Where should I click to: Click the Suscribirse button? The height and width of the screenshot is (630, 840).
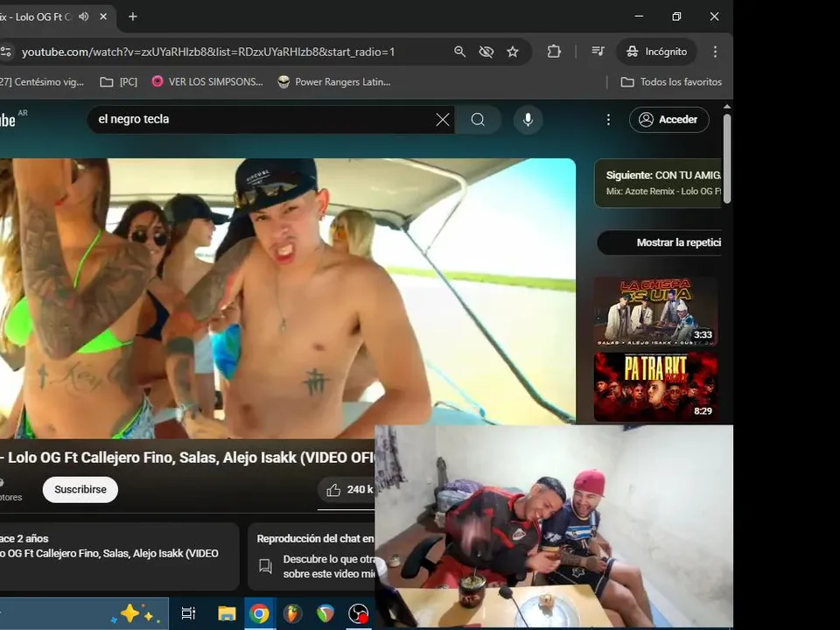coord(80,490)
